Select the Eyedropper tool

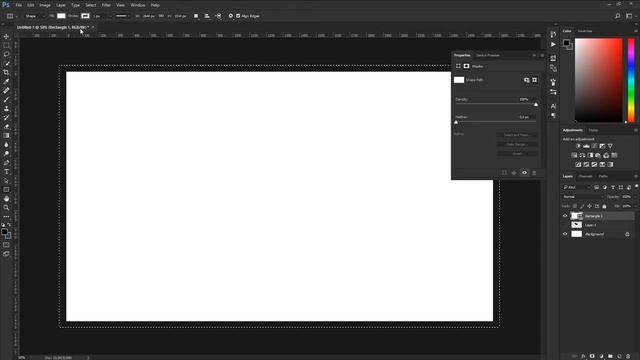tap(6, 81)
